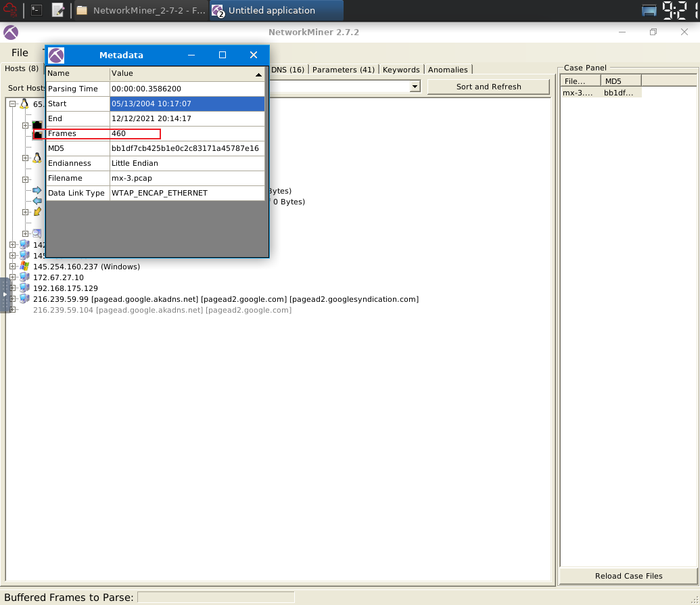Expand the magnifier host details node

tap(26, 233)
